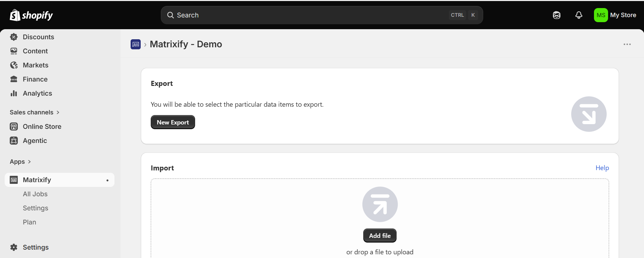The width and height of the screenshot is (644, 258).
Task: Navigate to Markets
Action: point(36,65)
